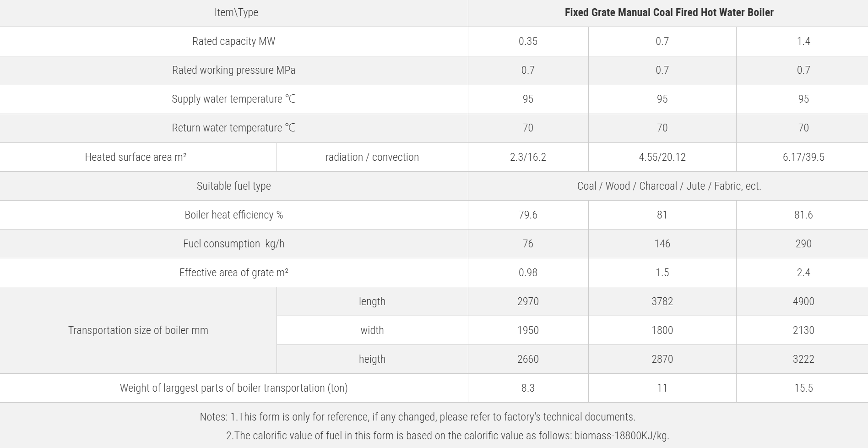Screen dimensions: 868x448
Task: Click the "Return water temperature" row label
Action: coord(233,128)
